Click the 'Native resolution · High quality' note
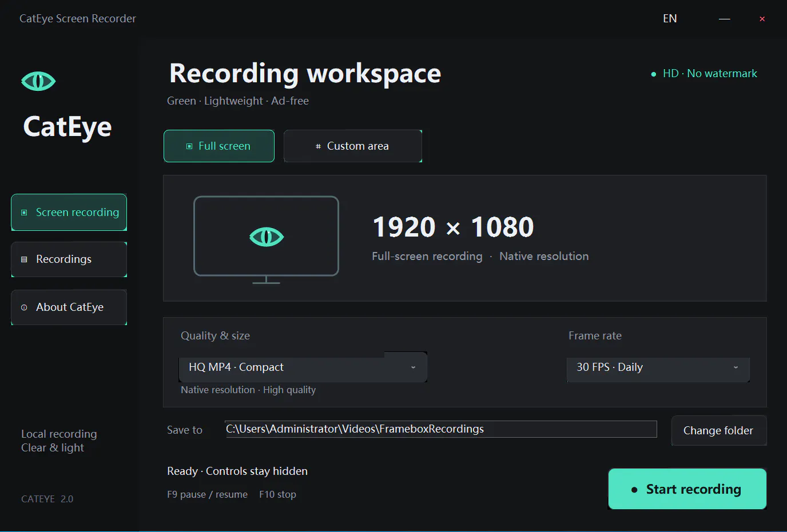Screen dimensions: 787x532 (x=248, y=390)
